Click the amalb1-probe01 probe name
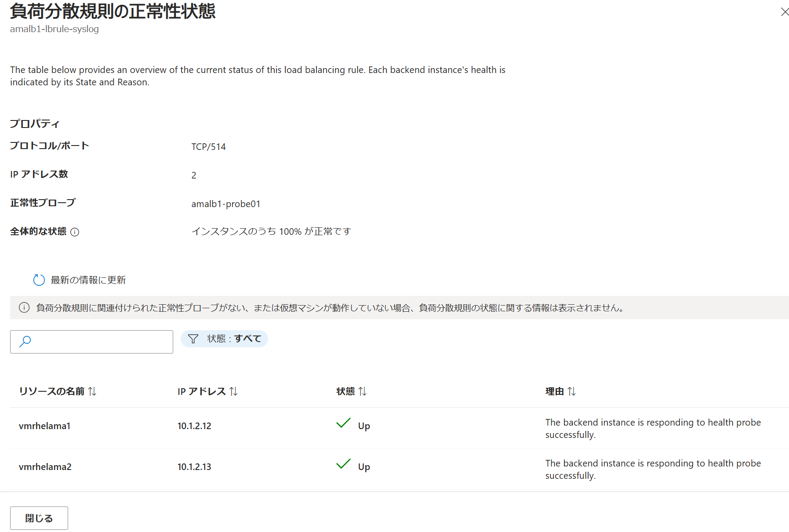The image size is (789, 532). pos(226,204)
